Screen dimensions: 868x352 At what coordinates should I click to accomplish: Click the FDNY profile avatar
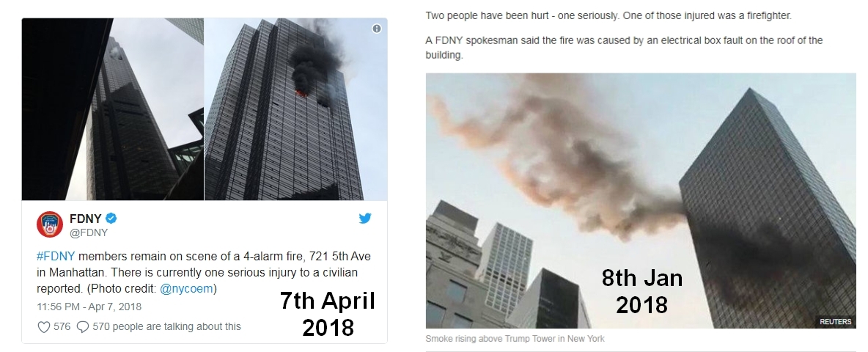coord(50,224)
